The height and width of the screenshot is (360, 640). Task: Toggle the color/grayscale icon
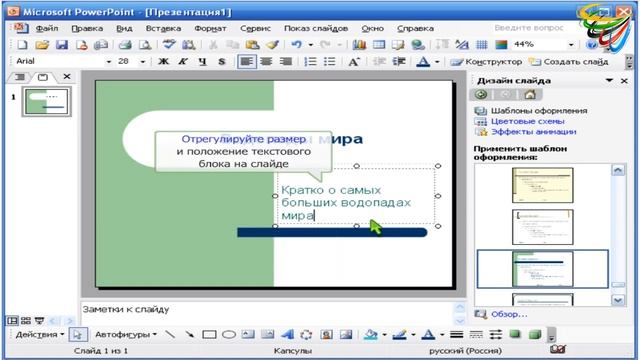tap(501, 44)
